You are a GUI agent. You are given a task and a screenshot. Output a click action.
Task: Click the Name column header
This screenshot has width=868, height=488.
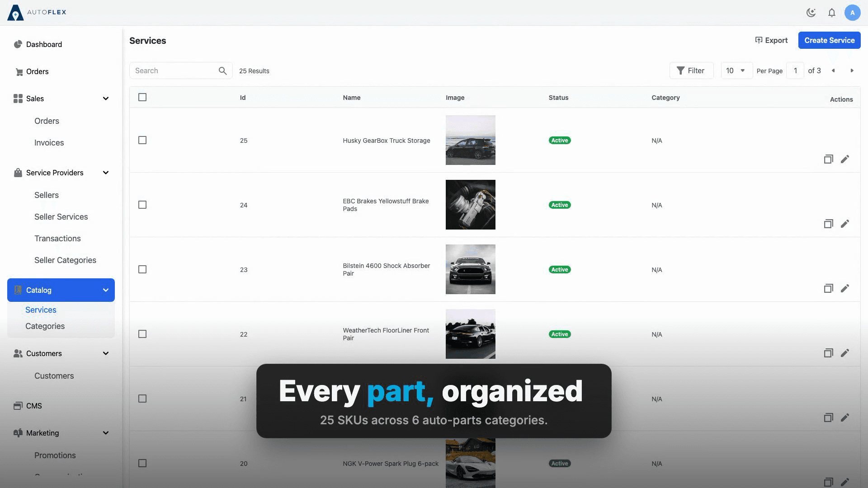[351, 98]
